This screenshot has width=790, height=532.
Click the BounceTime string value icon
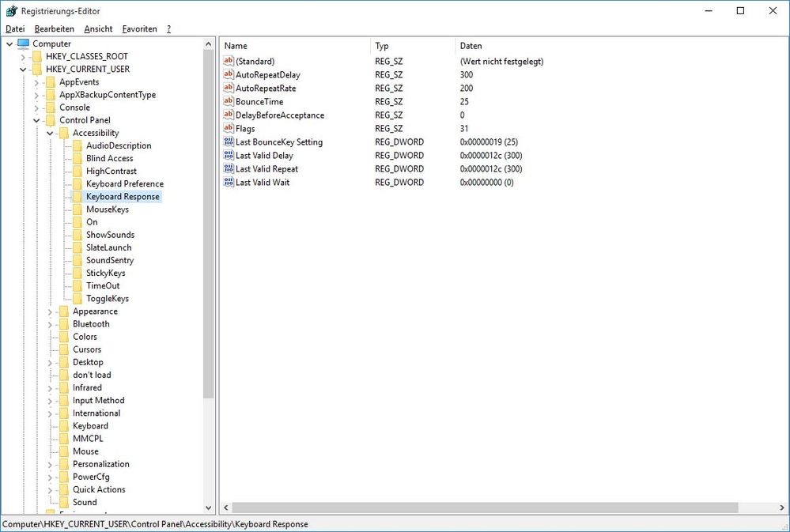point(229,101)
